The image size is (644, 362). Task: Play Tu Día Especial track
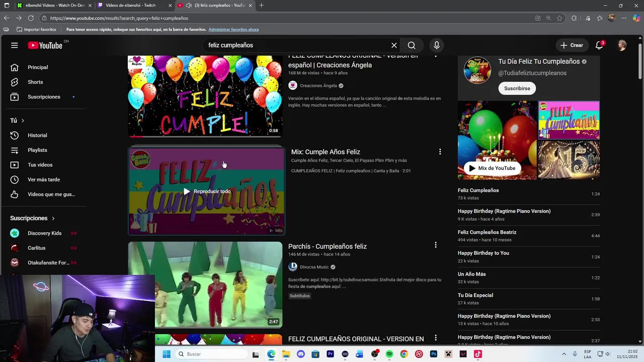(x=528, y=299)
